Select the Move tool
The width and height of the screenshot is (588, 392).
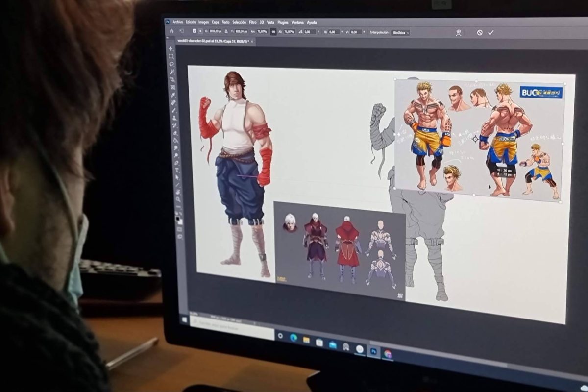(x=171, y=49)
